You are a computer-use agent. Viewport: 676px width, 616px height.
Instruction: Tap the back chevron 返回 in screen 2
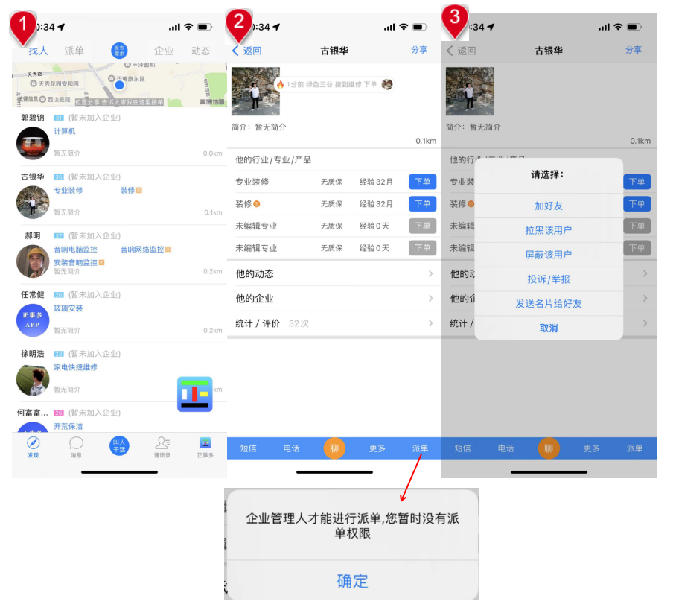(246, 51)
